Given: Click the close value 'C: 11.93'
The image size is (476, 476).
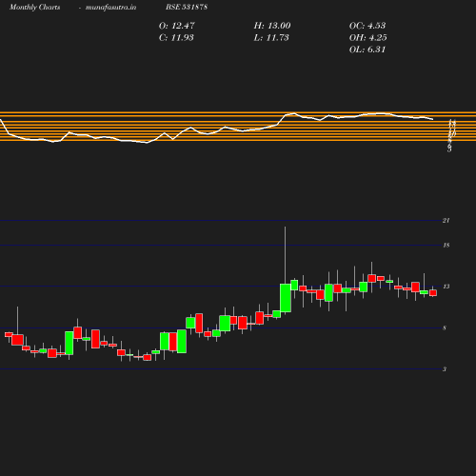Looking at the screenshot, I should 176,38.
